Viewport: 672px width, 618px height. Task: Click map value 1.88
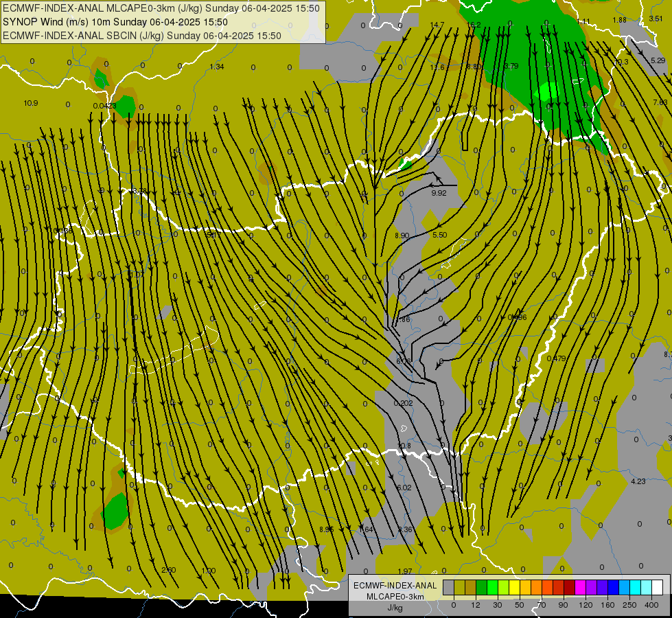619,20
